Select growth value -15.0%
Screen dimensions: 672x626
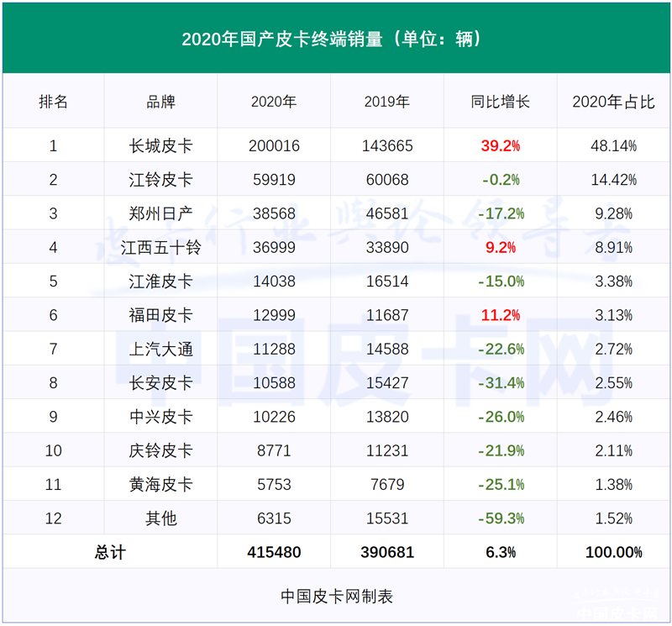[x=501, y=281]
